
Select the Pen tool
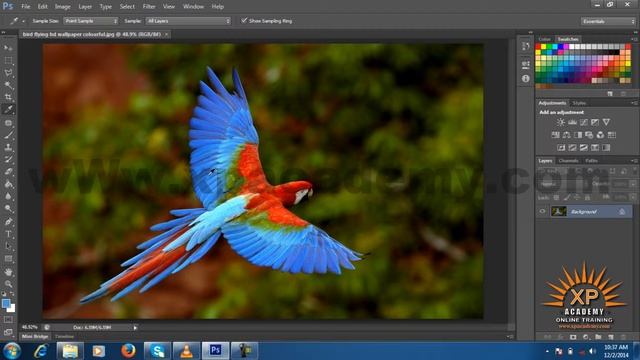click(8, 222)
